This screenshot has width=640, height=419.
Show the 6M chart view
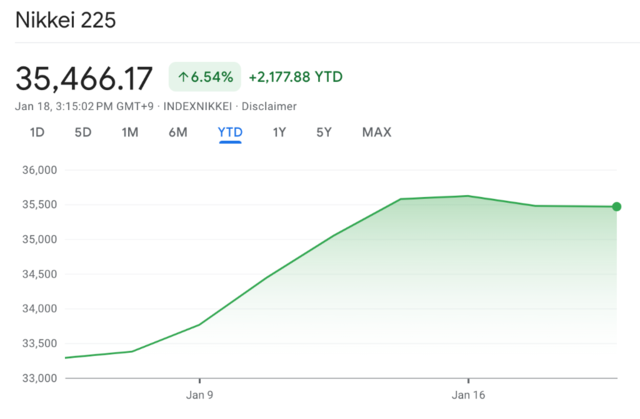tap(178, 132)
